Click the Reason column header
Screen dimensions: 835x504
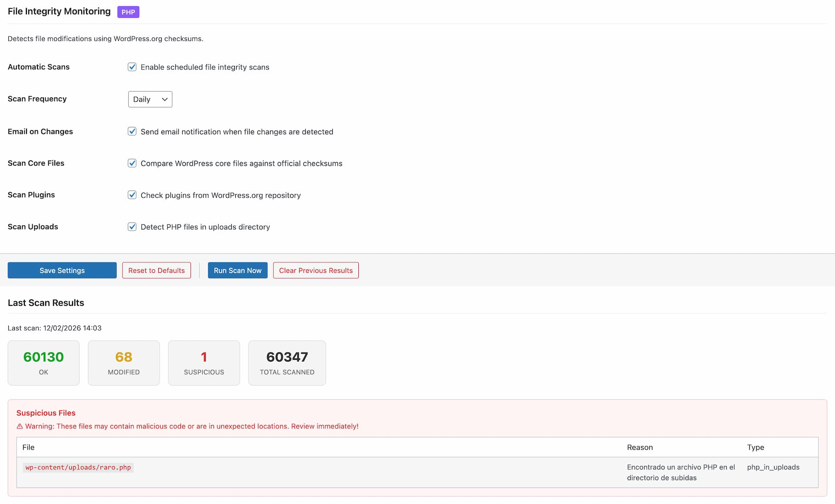pyautogui.click(x=640, y=448)
